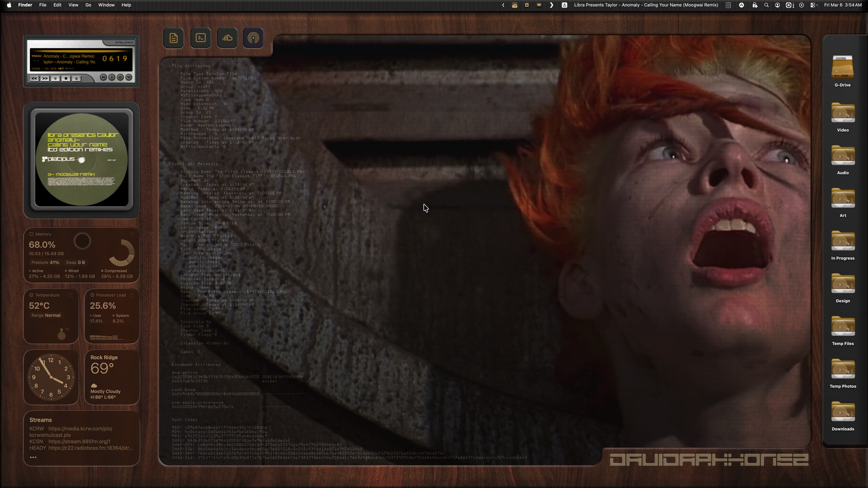
Task: Click the right chevron in menu bar
Action: pyautogui.click(x=551, y=5)
